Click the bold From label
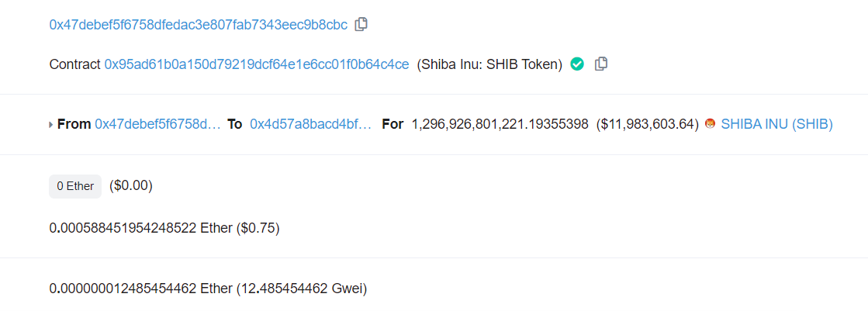The image size is (868, 311). (x=74, y=125)
